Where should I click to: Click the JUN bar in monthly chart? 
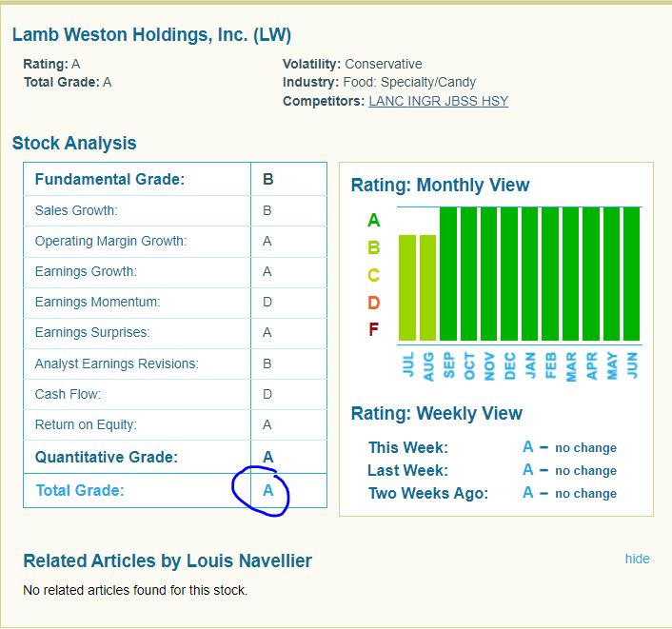[x=631, y=274]
